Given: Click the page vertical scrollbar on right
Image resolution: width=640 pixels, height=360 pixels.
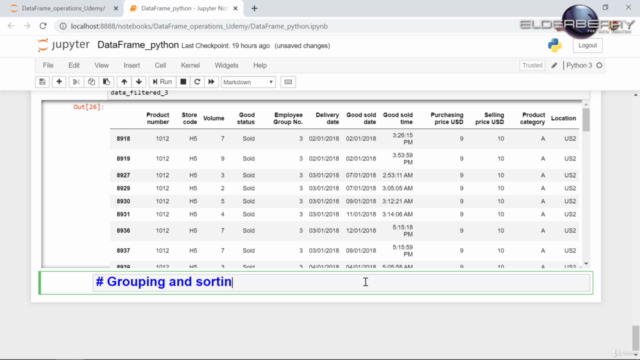Looking at the screenshot, I should coord(636,338).
